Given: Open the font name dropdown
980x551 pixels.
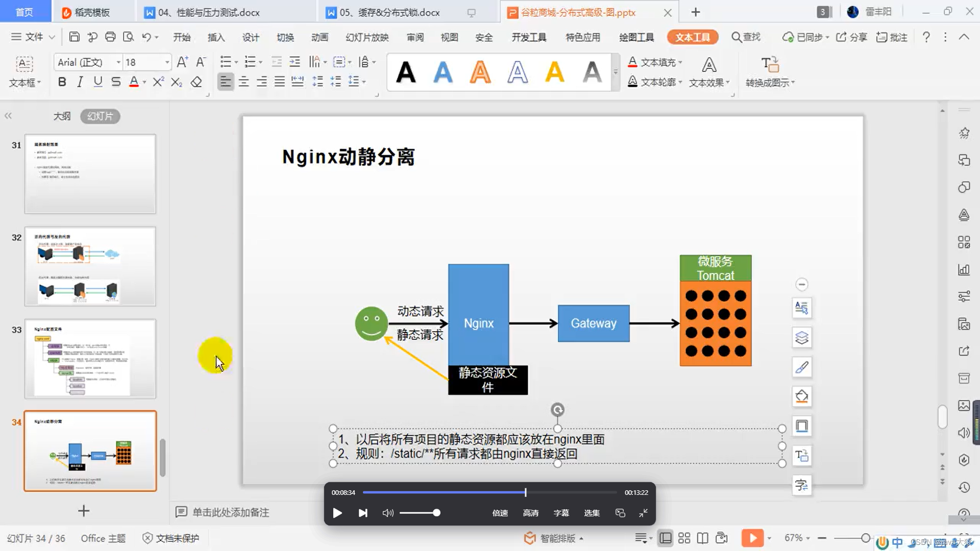Looking at the screenshot, I should (x=118, y=62).
